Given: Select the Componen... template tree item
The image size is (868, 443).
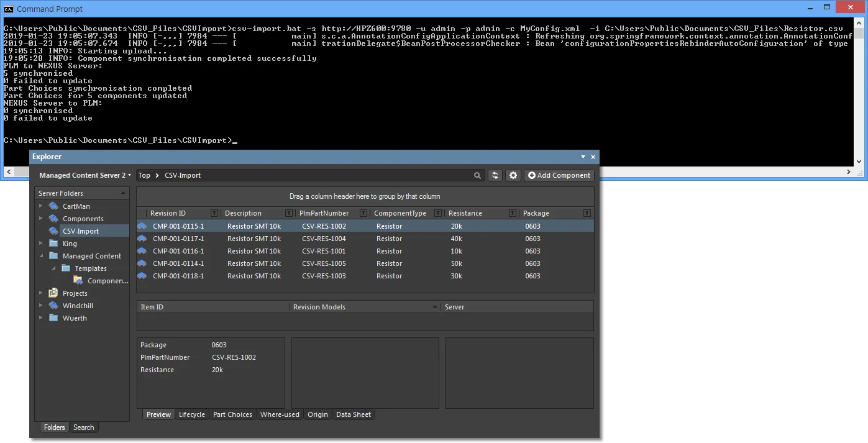Looking at the screenshot, I should click(x=108, y=281).
